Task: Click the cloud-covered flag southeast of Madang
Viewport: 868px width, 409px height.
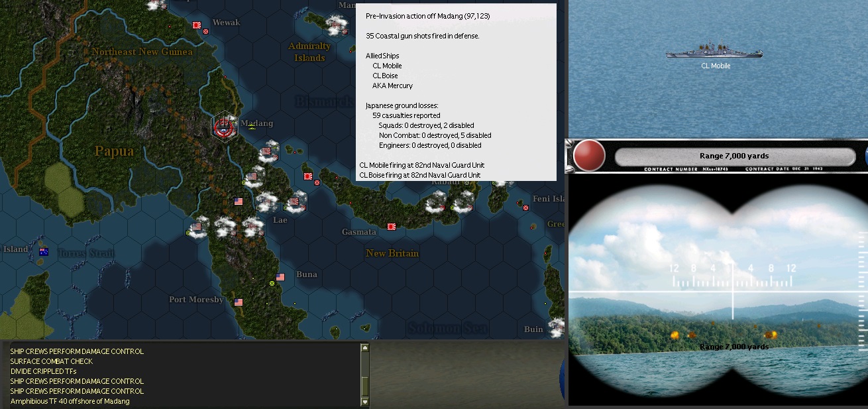Action: [268, 152]
